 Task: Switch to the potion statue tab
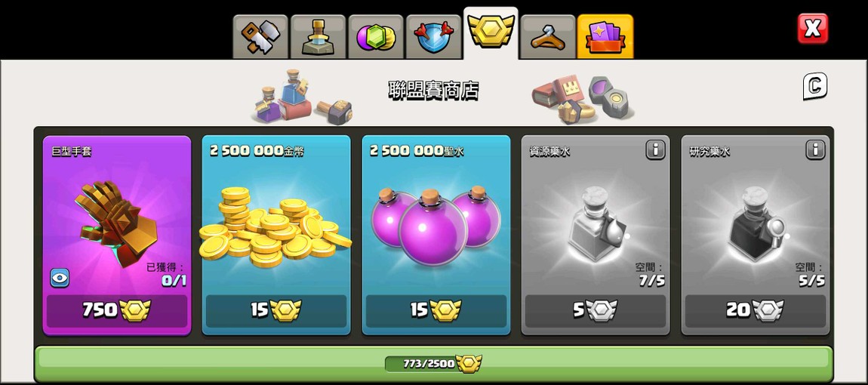318,37
